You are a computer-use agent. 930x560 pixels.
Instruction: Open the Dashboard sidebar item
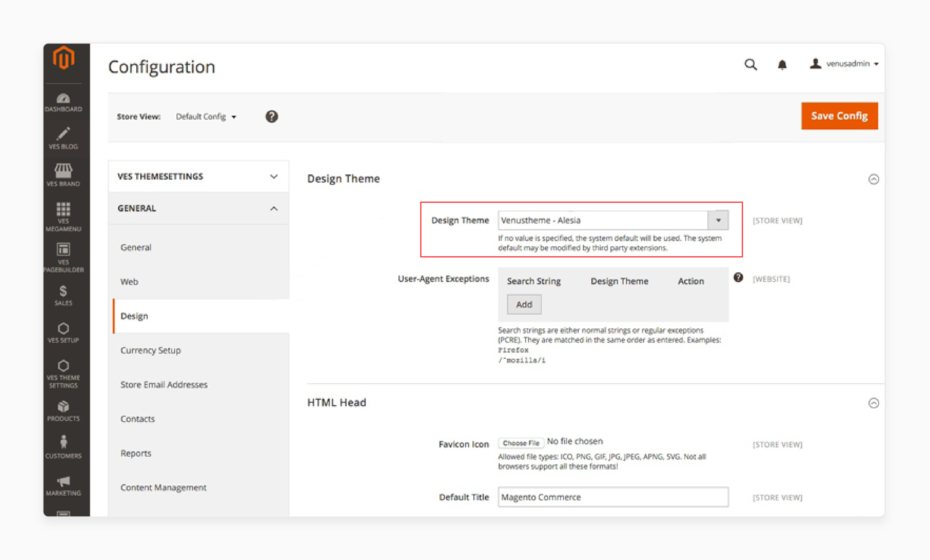pyautogui.click(x=63, y=103)
